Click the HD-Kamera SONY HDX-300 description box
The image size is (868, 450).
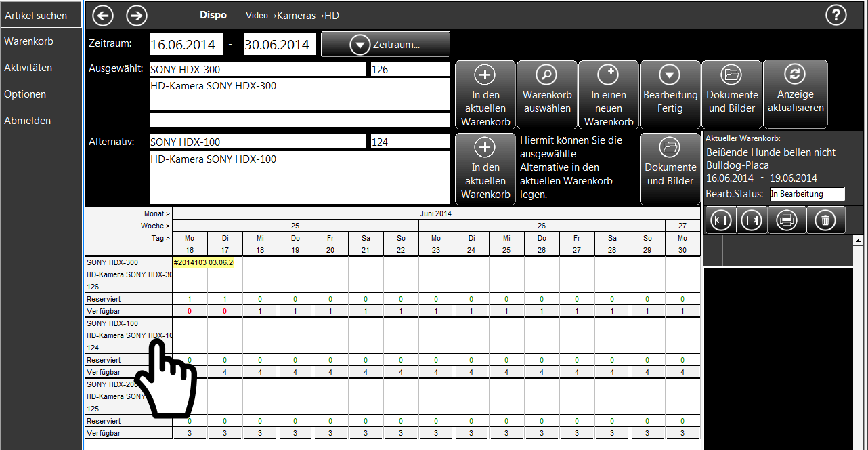click(299, 94)
